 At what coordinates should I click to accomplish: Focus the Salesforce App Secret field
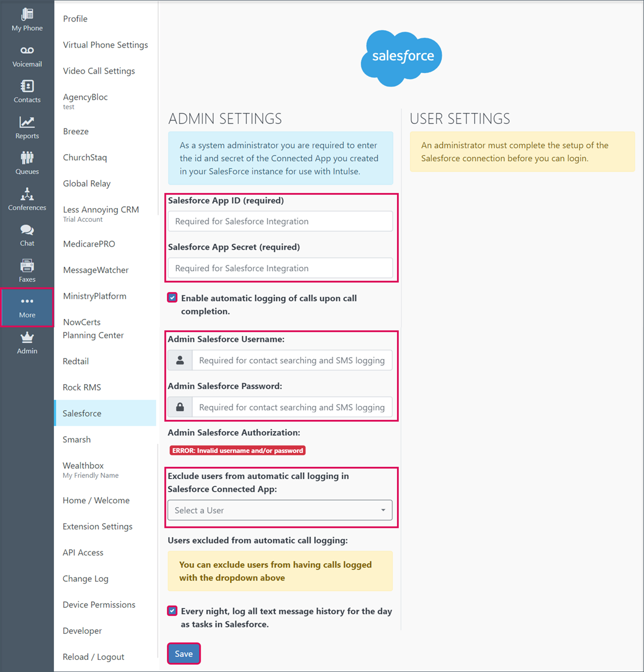pos(281,268)
